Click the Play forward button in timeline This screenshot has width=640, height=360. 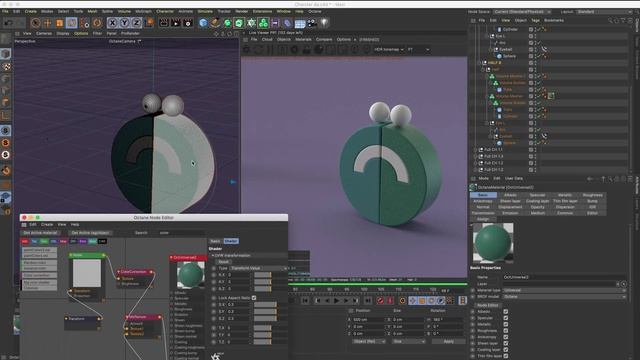click(336, 301)
